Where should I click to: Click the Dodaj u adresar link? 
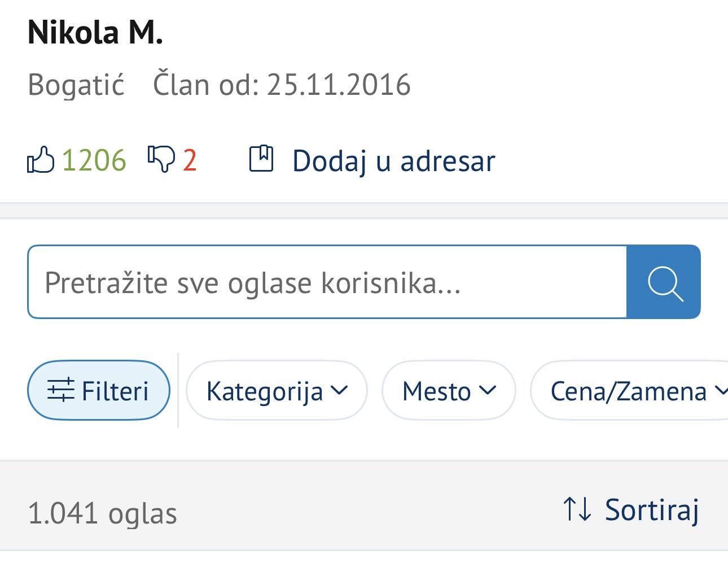coord(393,161)
